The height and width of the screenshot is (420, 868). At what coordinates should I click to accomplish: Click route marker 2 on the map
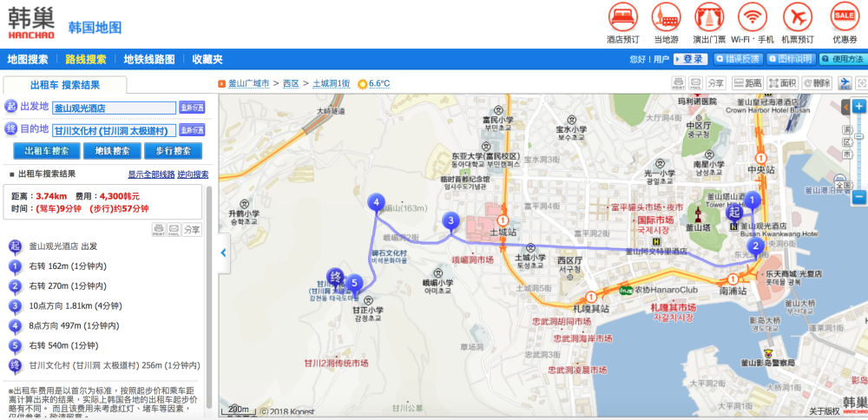(x=756, y=247)
